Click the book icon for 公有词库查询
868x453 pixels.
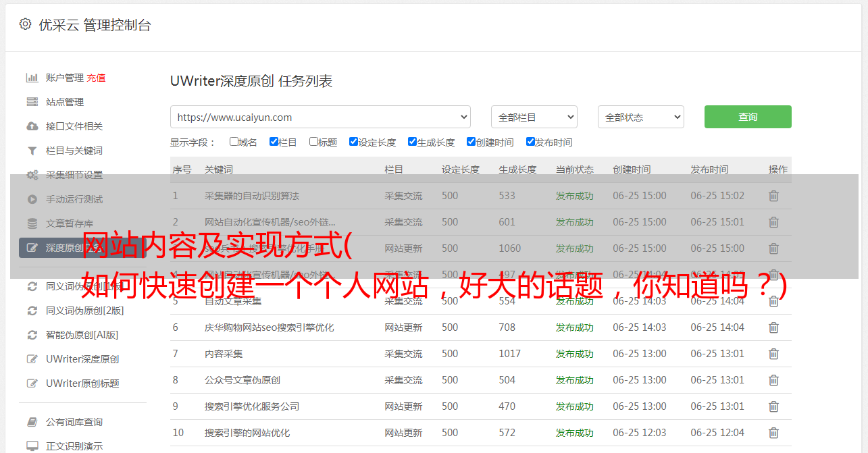(32, 422)
